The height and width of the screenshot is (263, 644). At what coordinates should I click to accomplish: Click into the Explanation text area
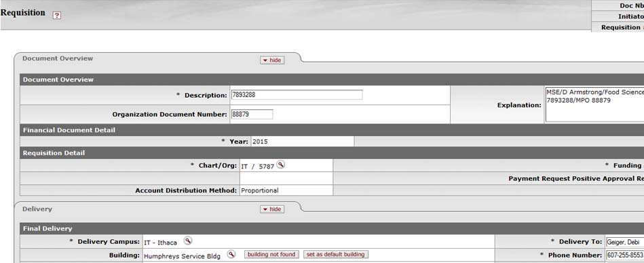(594, 104)
